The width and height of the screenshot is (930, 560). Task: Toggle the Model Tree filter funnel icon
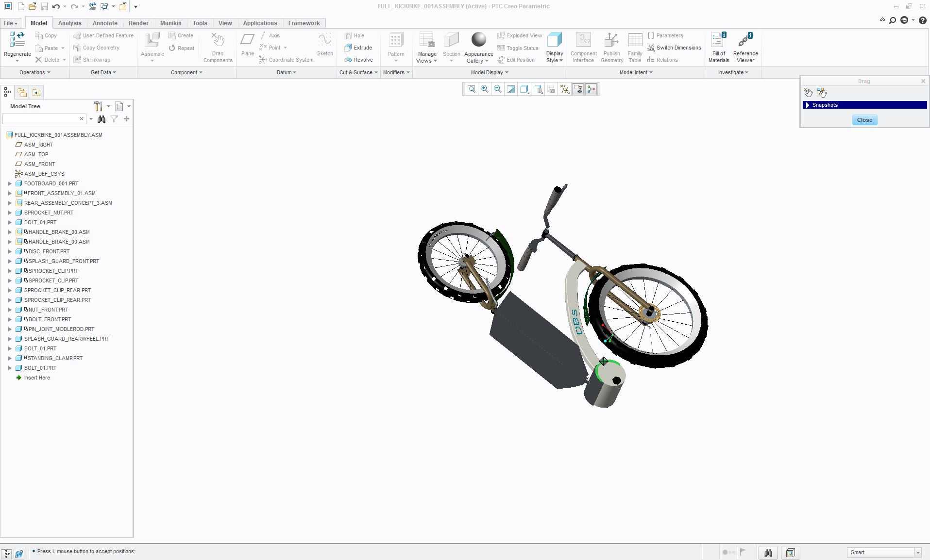point(114,119)
